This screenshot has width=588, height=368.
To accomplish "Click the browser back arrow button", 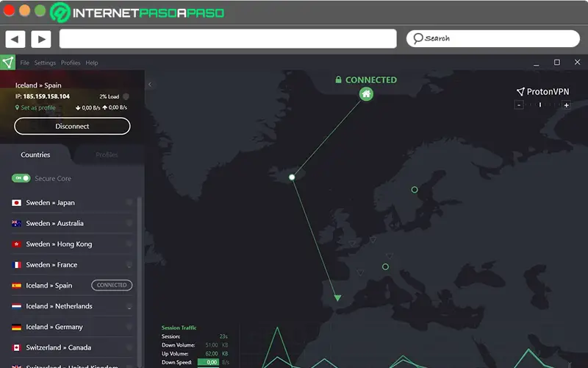I will point(15,39).
